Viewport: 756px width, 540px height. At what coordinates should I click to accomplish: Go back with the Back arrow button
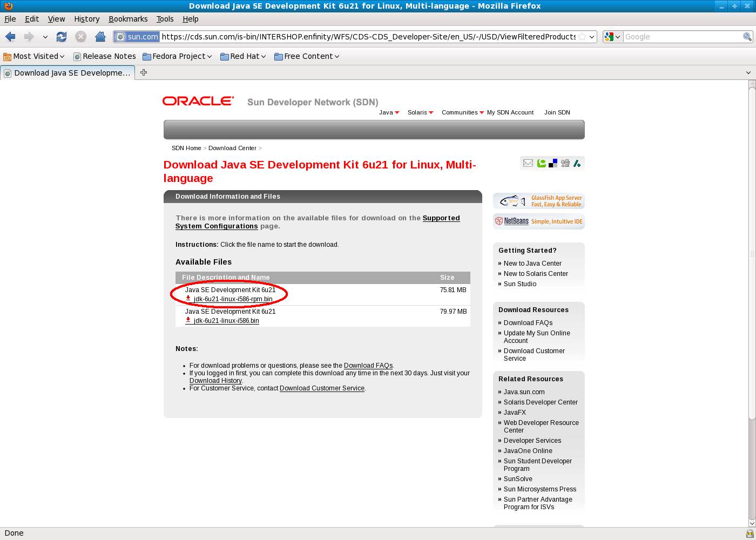pos(10,37)
